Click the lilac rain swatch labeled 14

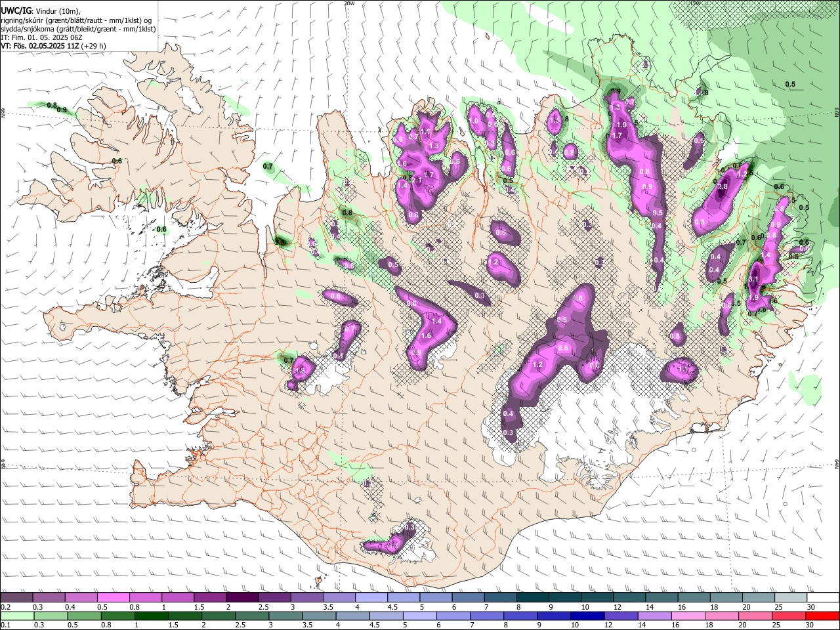656,616
